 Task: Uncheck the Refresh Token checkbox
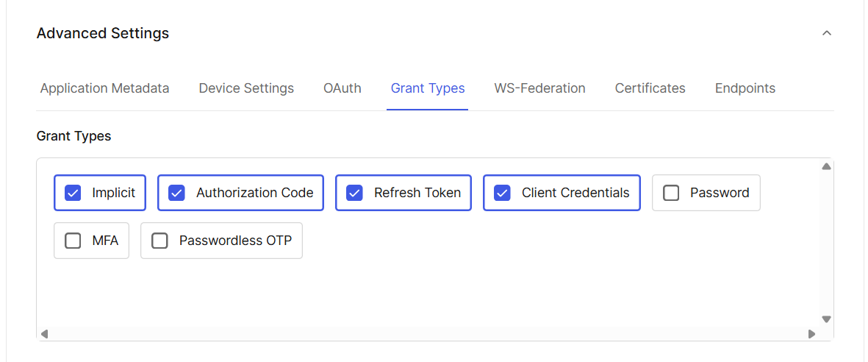click(x=354, y=193)
